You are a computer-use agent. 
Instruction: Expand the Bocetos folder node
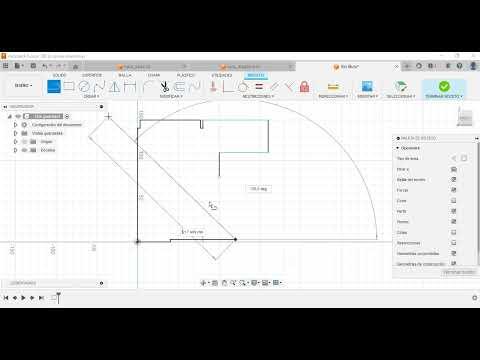click(x=15, y=150)
